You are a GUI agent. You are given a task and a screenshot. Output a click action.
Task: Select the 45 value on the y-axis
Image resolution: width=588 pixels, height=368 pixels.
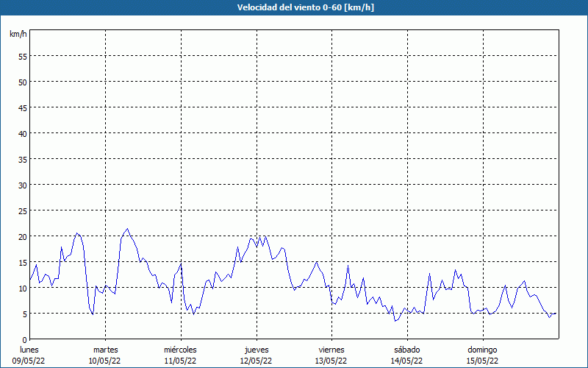(x=23, y=107)
